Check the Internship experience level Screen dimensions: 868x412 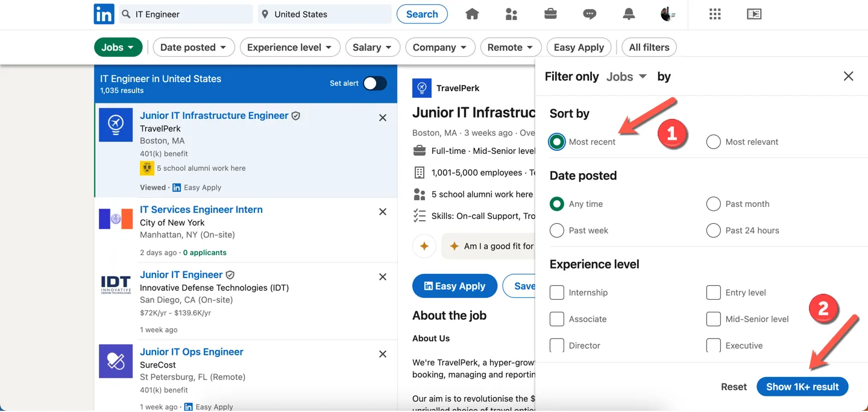tap(557, 293)
